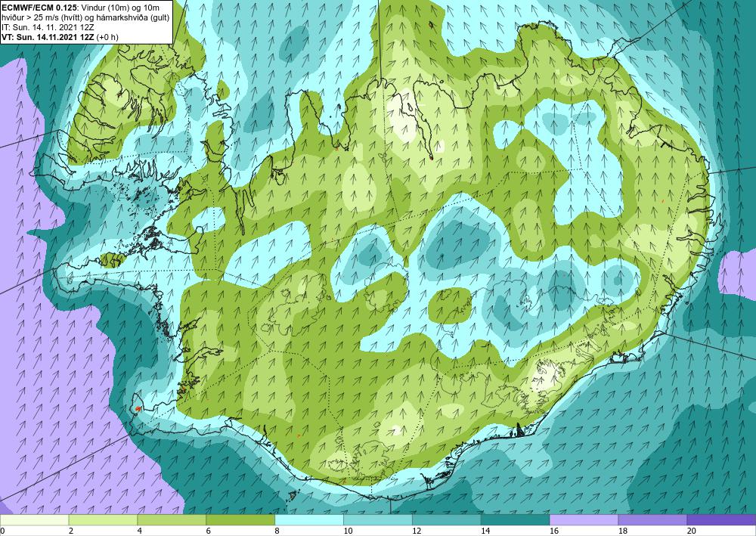Click the legend scale label "12"

point(417,531)
